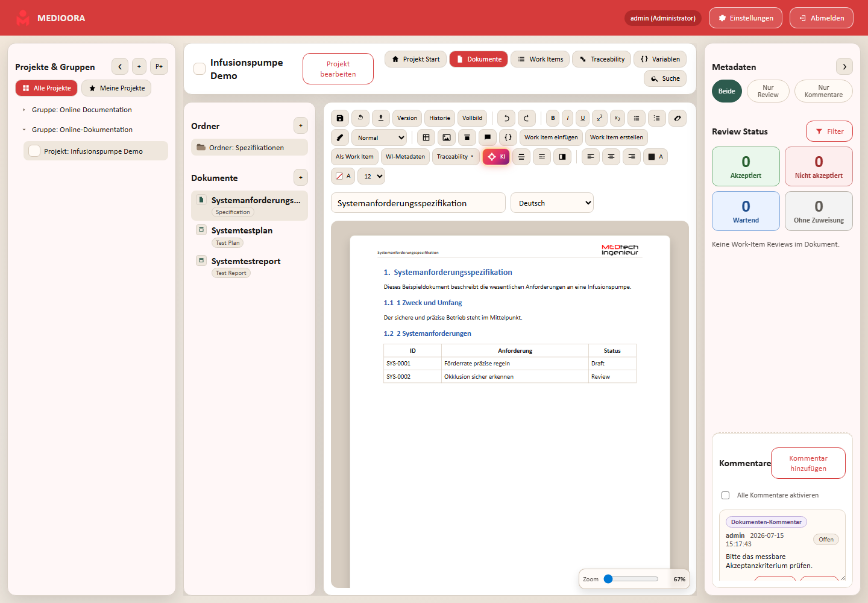Insert an image

point(447,137)
